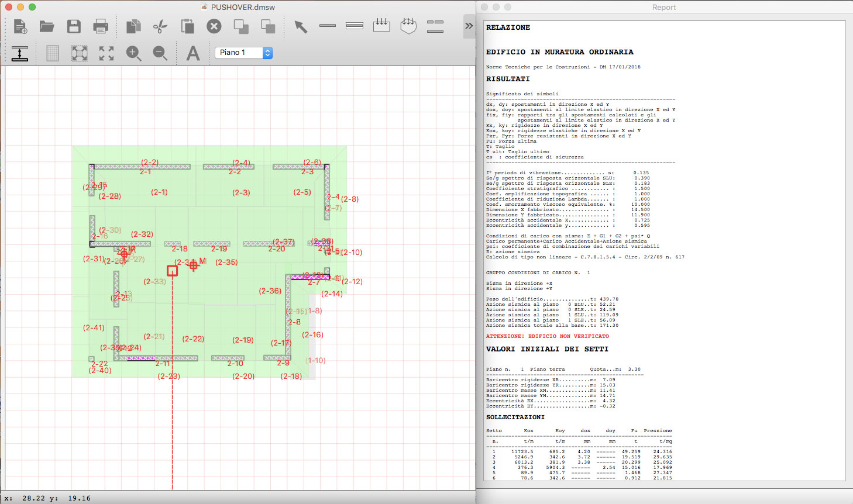The image size is (853, 504).
Task: Click the paste clipboard icon
Action: (x=187, y=26)
